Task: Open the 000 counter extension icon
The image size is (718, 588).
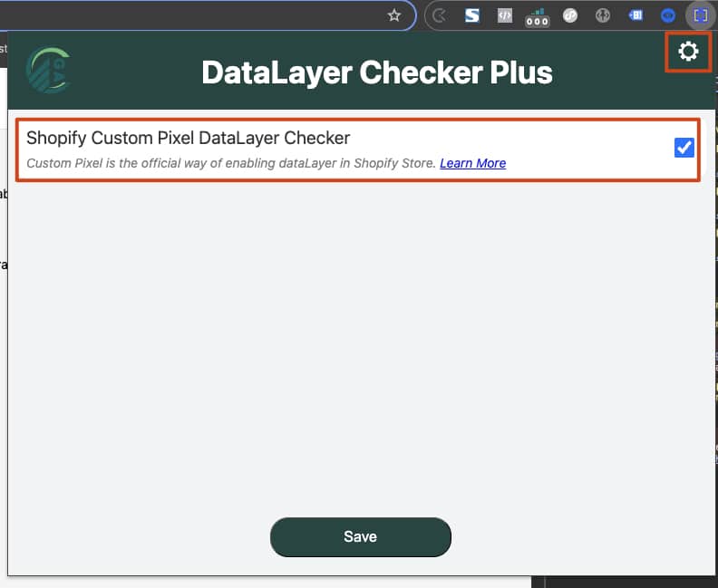Action: pos(537,17)
